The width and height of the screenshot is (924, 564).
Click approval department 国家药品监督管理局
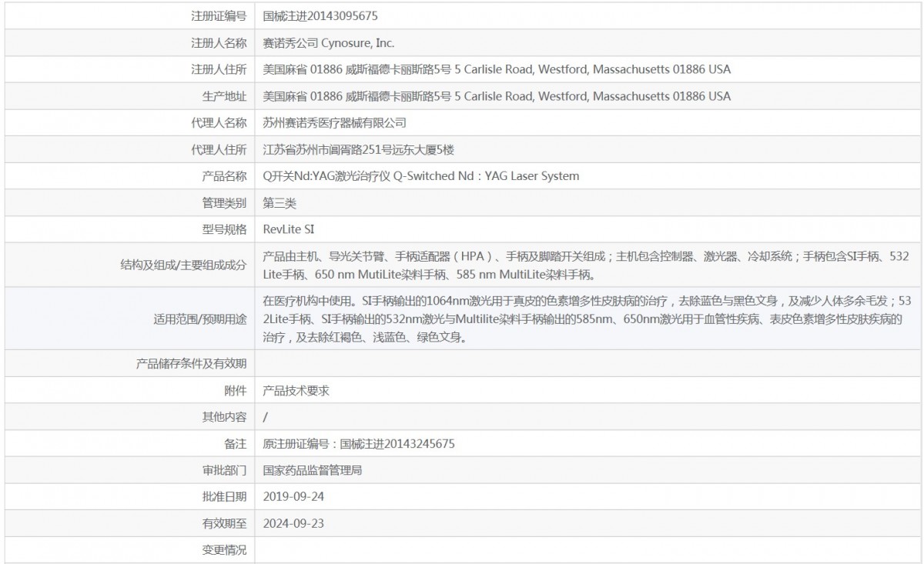pos(313,470)
